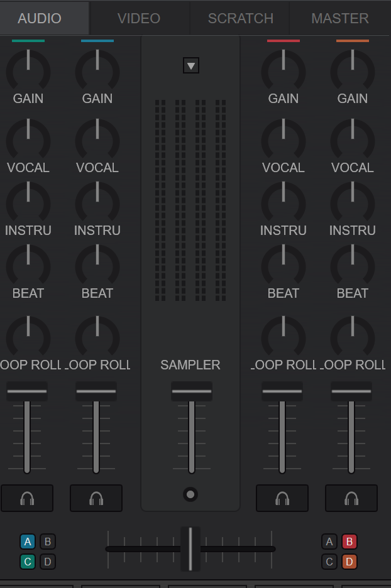Toggle headphone cue on teal deck
This screenshot has height=588, width=391.
[x=27, y=498]
